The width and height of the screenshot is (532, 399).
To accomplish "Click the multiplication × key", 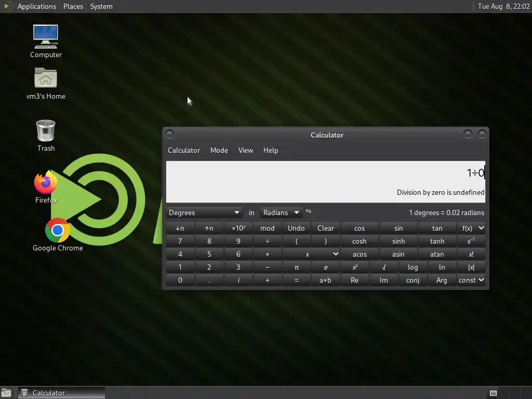I will (x=268, y=255).
